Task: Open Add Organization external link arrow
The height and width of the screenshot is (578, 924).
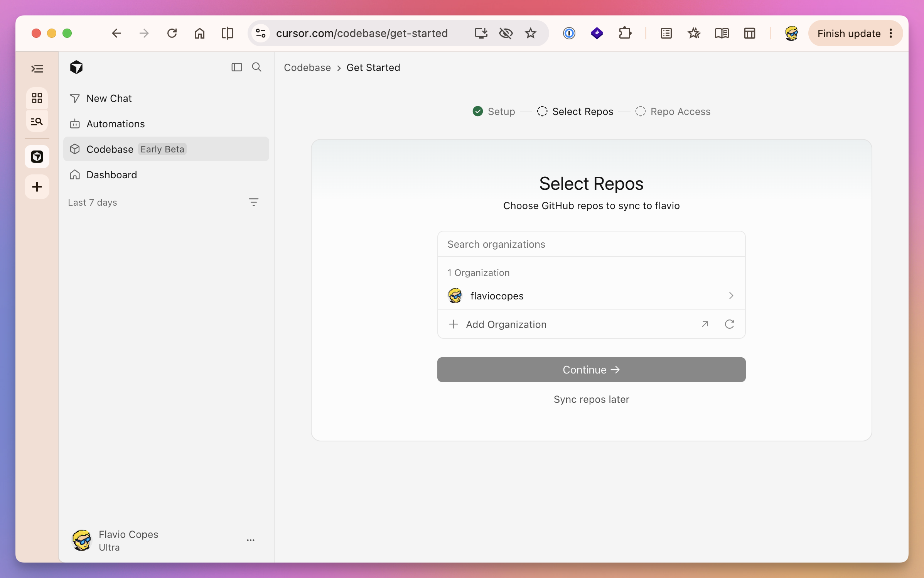Action: tap(705, 324)
